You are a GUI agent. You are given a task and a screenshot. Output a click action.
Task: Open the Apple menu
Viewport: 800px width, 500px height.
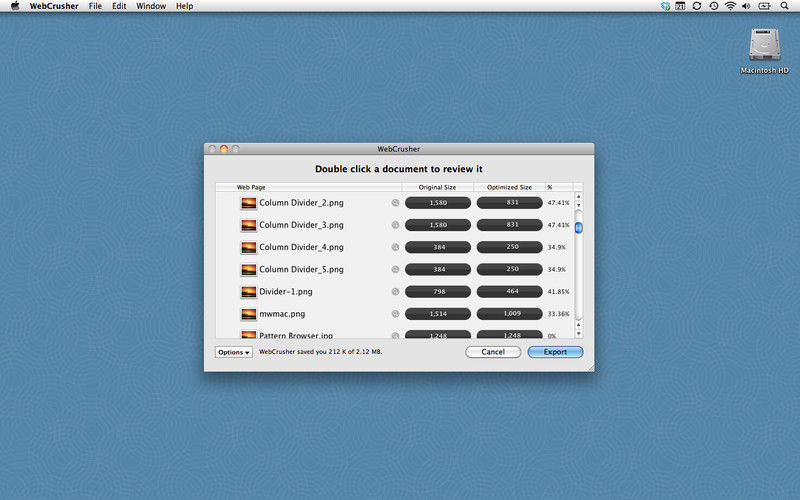pos(15,6)
